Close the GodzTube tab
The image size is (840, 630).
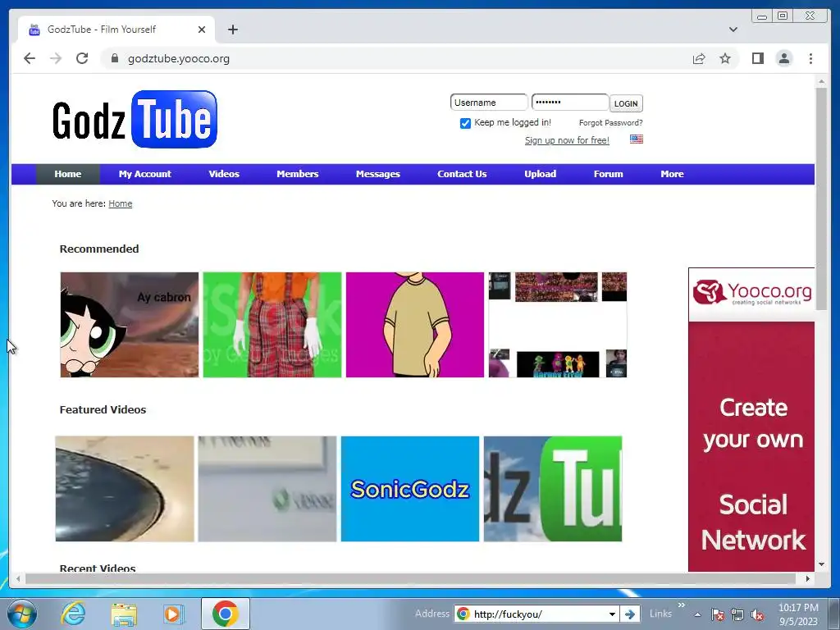coord(202,30)
